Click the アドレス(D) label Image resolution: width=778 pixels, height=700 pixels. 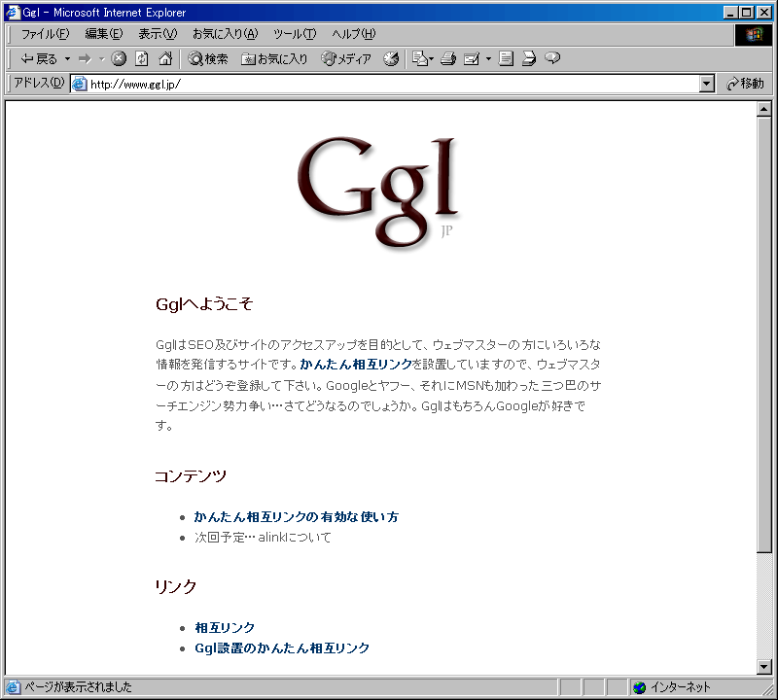click(x=39, y=83)
